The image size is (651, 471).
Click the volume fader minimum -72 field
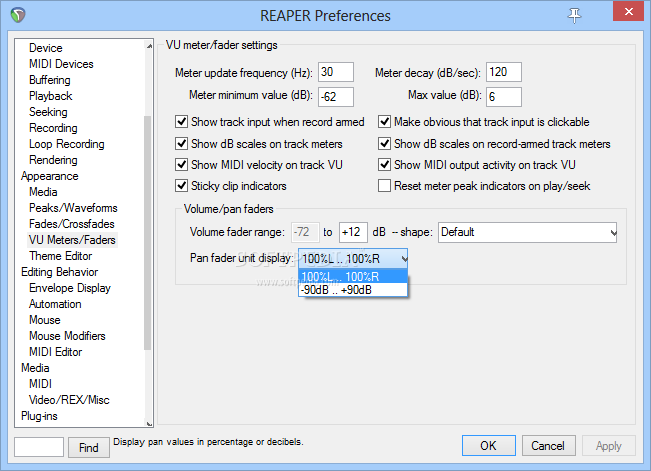305,232
